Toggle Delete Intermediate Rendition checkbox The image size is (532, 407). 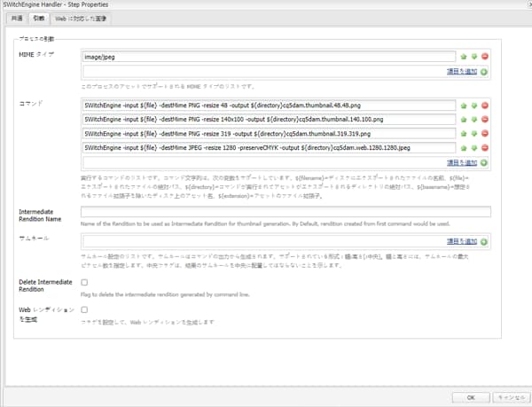84,283
